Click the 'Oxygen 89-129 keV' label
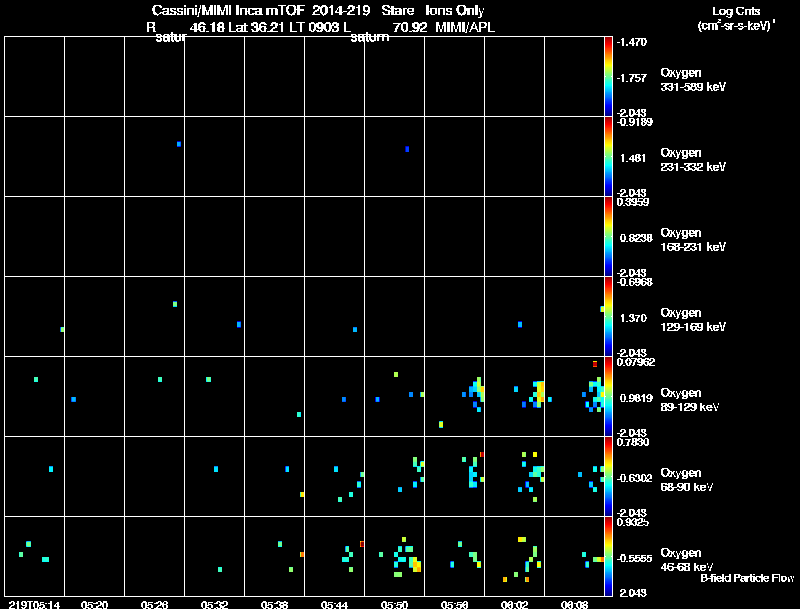Screen dimensions: 800x609 pyautogui.click(x=690, y=400)
